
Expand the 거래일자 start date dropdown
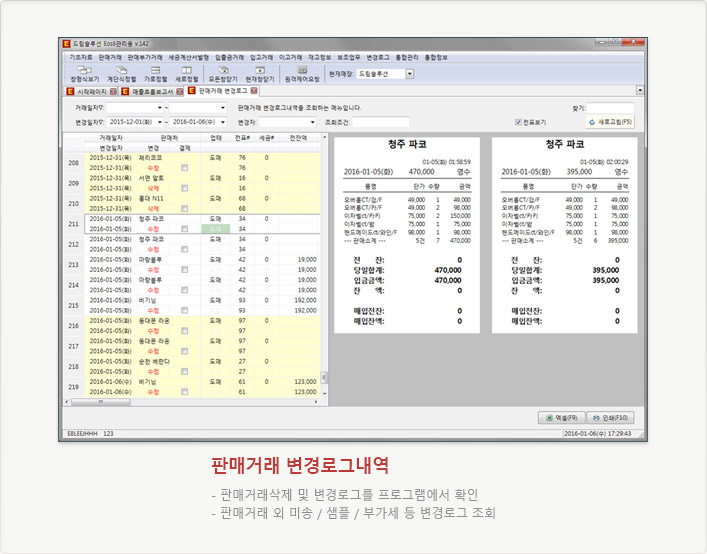pyautogui.click(x=160, y=107)
